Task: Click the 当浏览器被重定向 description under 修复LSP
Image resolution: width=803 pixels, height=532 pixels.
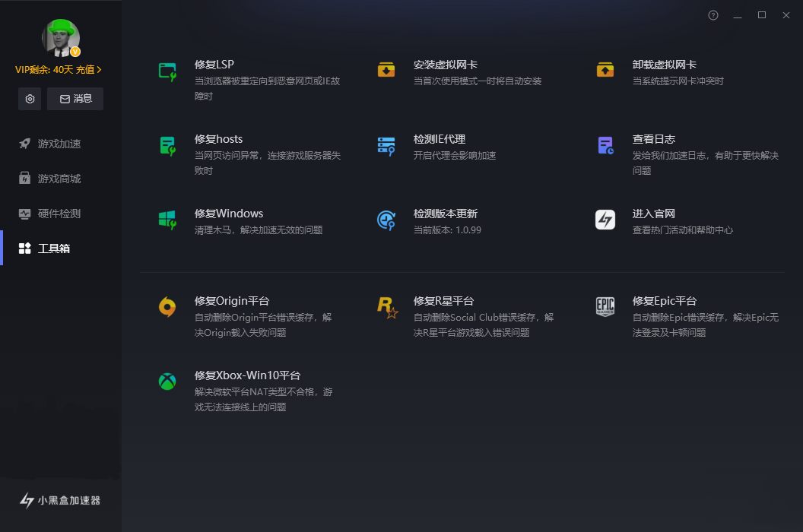Action: coord(268,88)
